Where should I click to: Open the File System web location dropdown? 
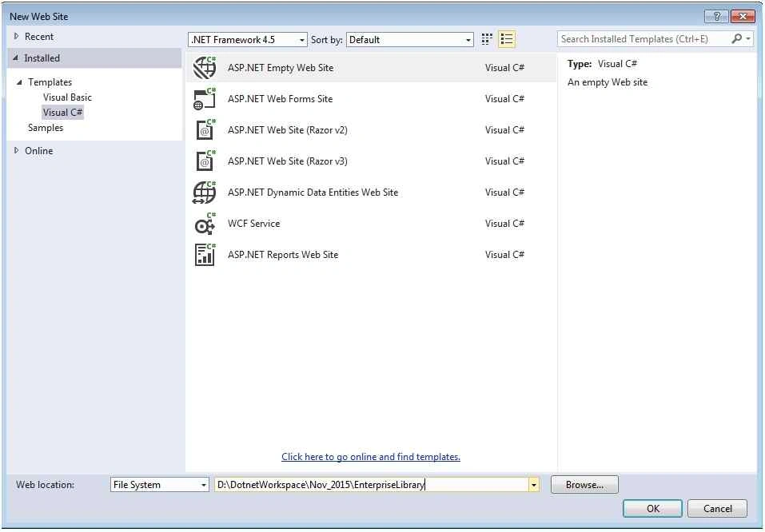(x=160, y=485)
